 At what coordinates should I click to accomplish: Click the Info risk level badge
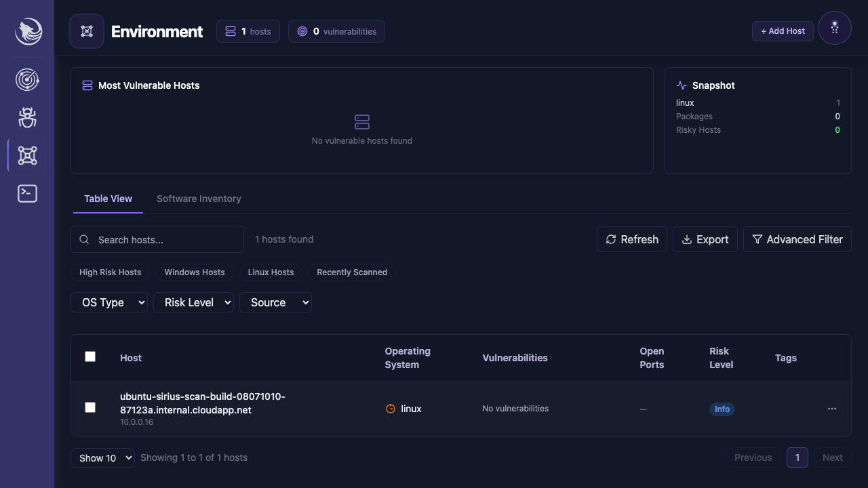point(722,409)
